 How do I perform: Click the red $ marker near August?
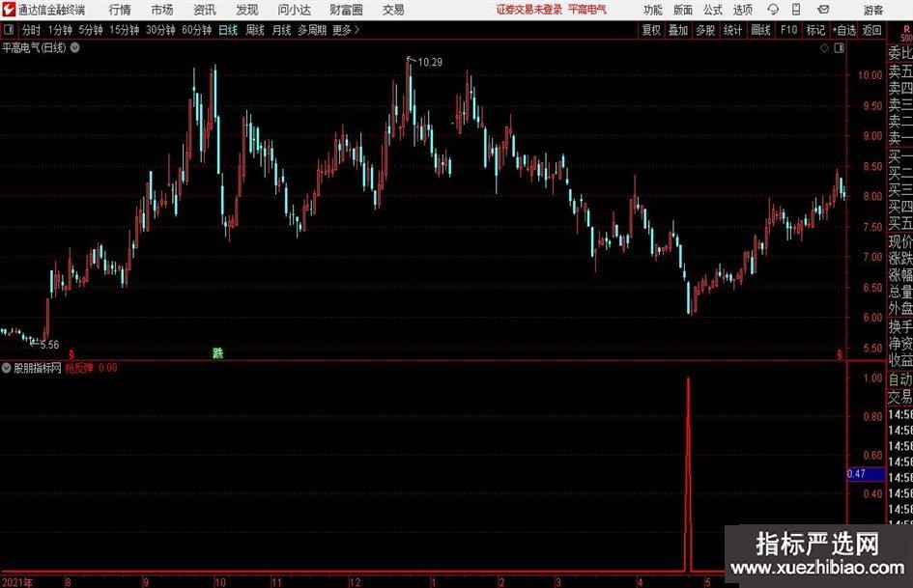pos(71,354)
